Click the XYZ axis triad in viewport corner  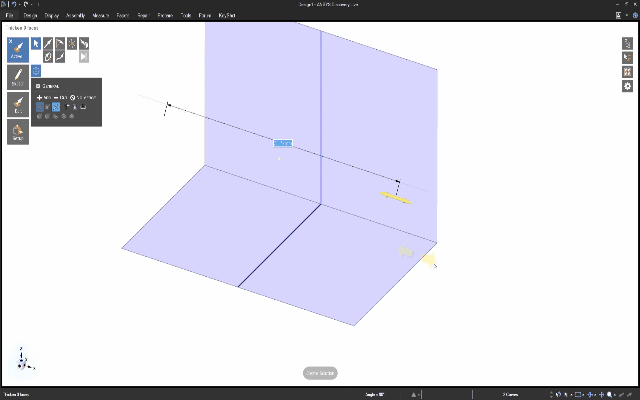tap(24, 360)
